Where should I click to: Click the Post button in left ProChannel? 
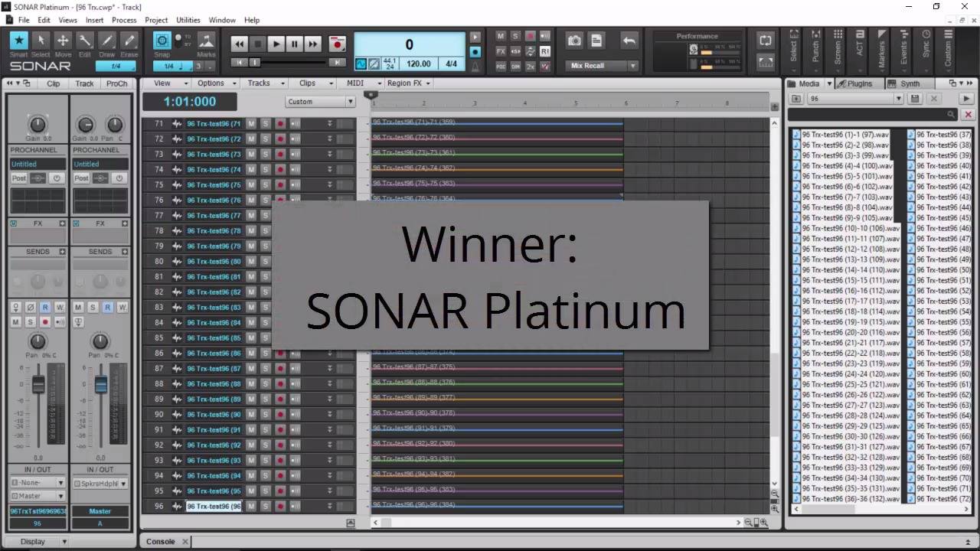point(19,178)
